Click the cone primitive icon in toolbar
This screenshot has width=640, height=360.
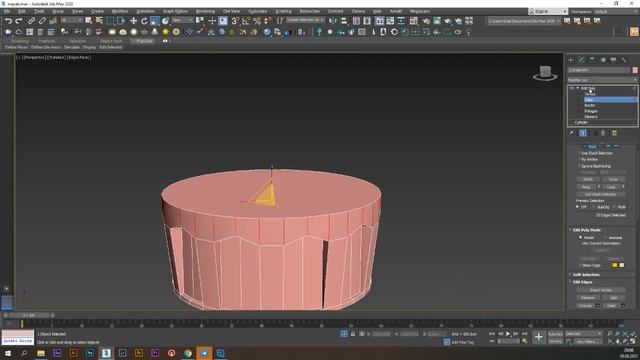click(x=155, y=31)
